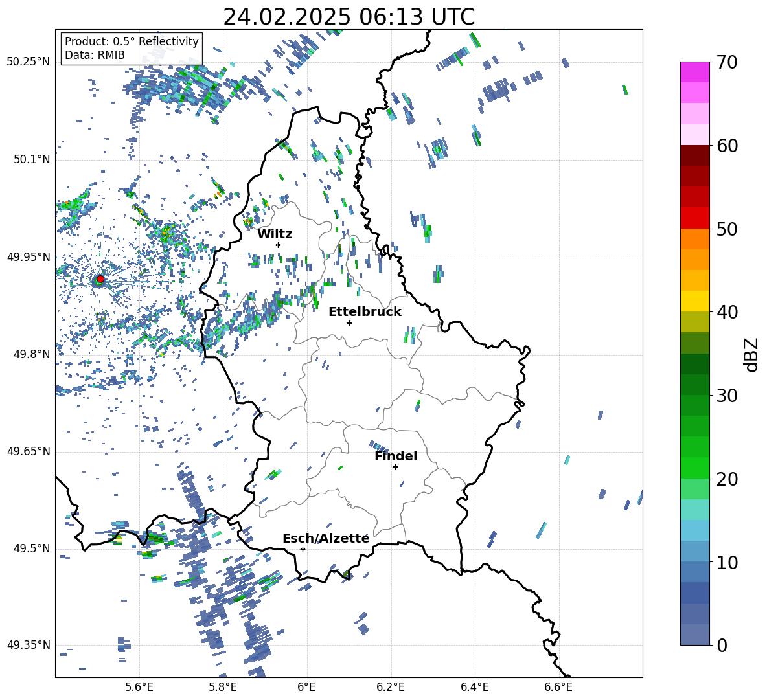
Task: Click the 0 colorbar tick label
Action: [x=722, y=645]
